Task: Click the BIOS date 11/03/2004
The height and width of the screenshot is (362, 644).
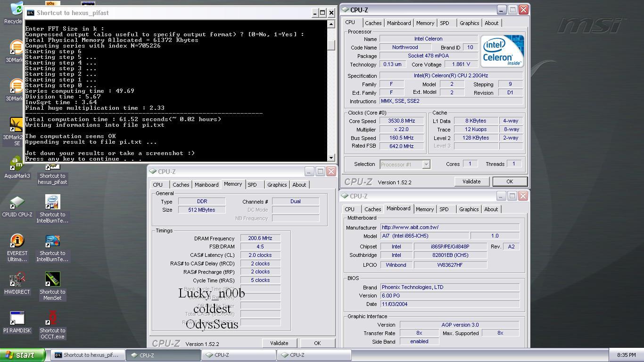Action: point(450,304)
